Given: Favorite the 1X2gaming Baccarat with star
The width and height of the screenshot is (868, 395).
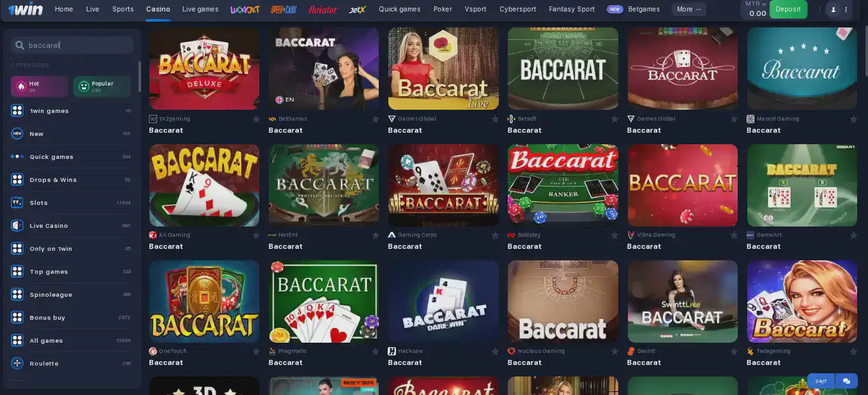Looking at the screenshot, I should pyautogui.click(x=255, y=119).
